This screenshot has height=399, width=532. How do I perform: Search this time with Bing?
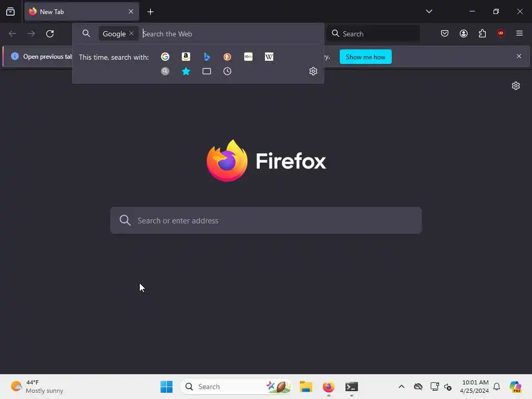pos(207,57)
